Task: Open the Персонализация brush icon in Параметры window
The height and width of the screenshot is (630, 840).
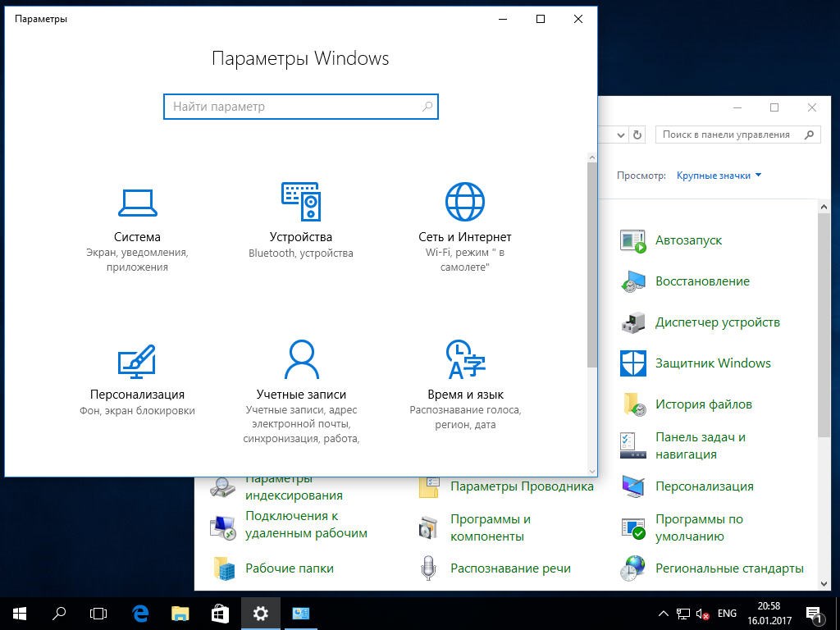Action: (x=137, y=362)
